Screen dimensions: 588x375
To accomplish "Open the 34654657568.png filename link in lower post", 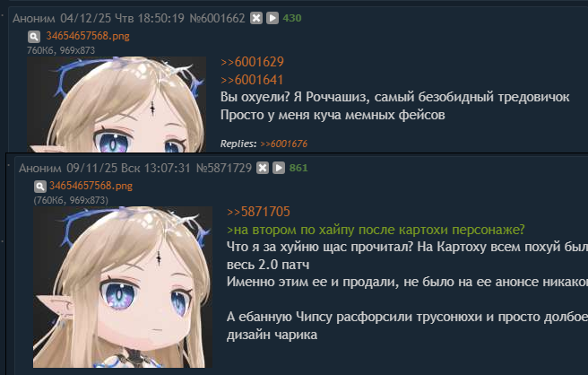I will 91,186.
